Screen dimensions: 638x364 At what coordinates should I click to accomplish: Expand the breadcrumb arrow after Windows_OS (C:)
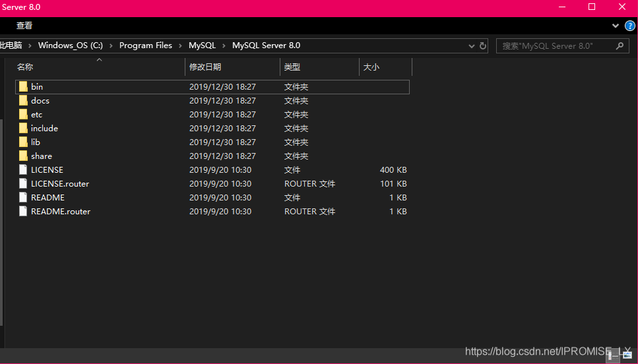(111, 45)
